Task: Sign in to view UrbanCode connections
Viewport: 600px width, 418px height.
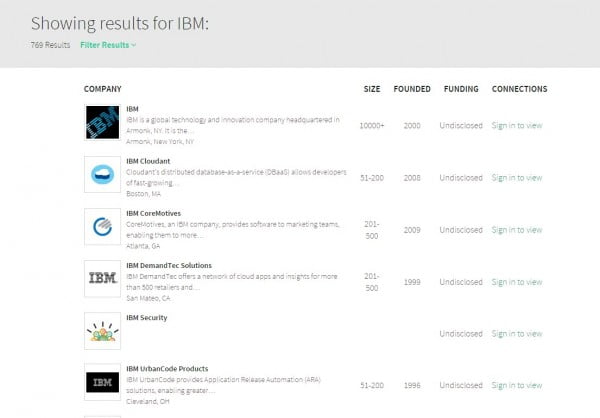Action: pyautogui.click(x=517, y=385)
